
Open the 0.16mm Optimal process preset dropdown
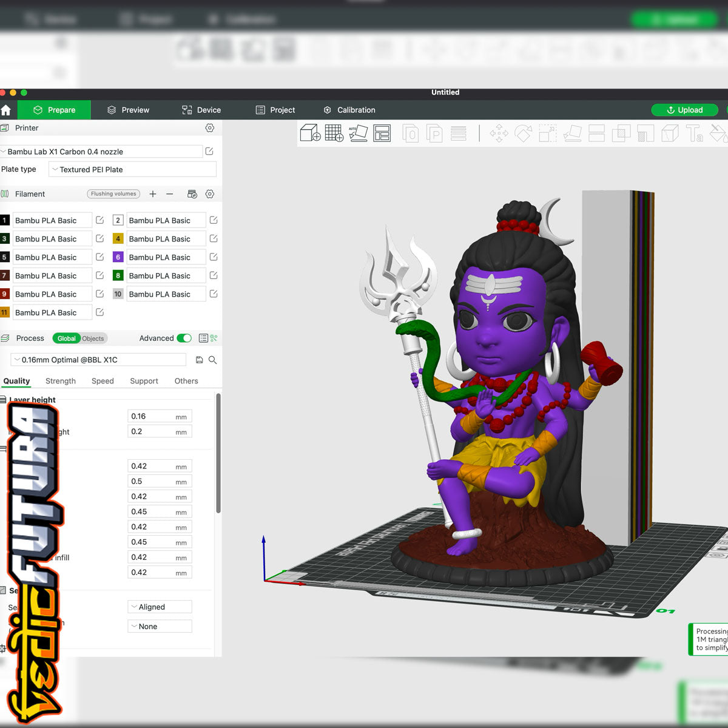100,360
